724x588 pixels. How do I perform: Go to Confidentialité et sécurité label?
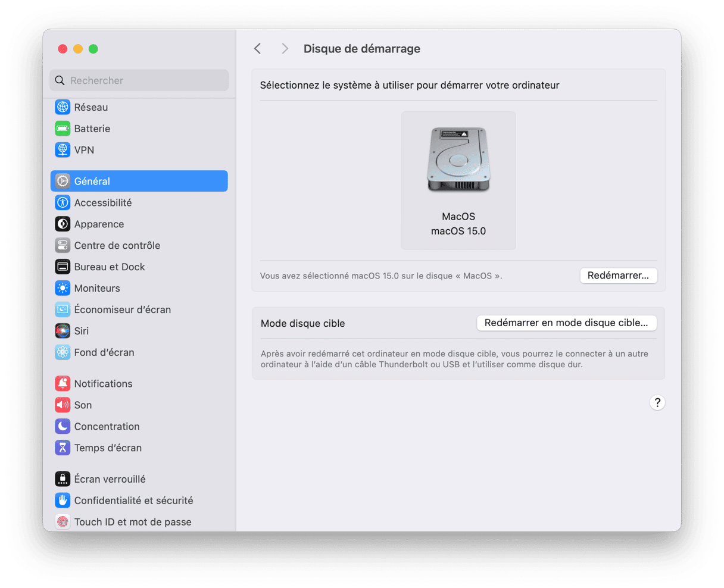[x=134, y=500]
